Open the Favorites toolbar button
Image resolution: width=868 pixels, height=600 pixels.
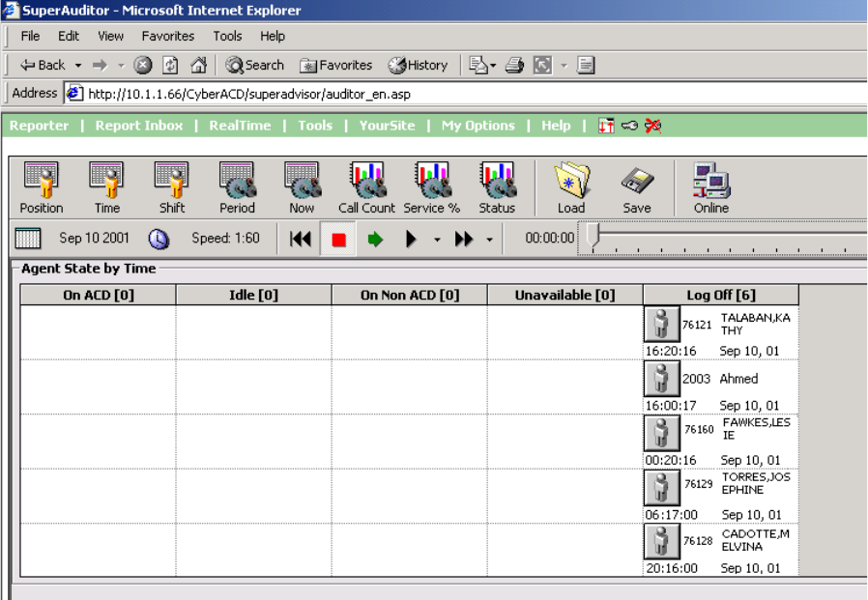[335, 66]
